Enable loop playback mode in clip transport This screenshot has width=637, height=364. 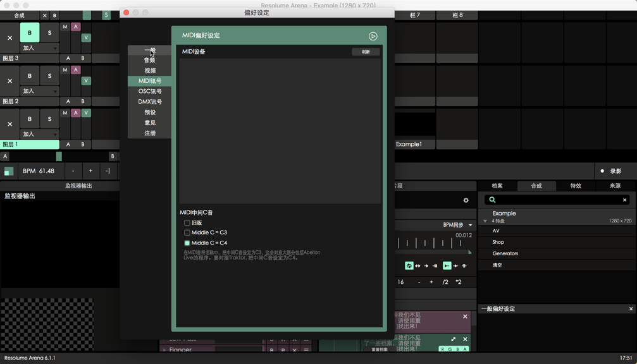click(x=409, y=265)
